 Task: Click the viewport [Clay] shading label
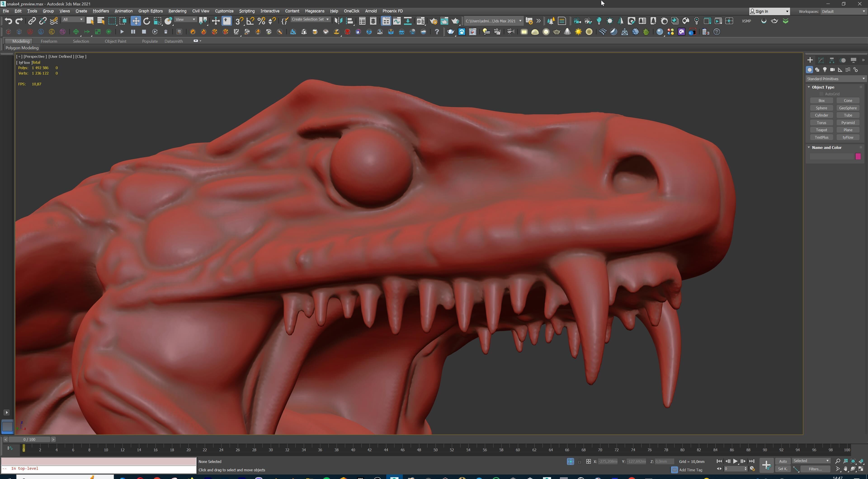coord(81,56)
